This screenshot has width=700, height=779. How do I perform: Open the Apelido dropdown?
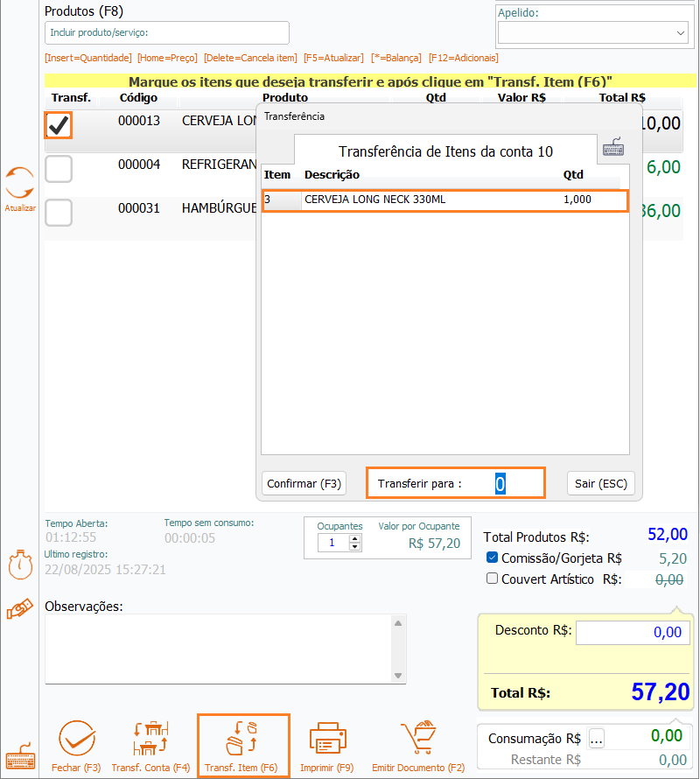(x=681, y=33)
